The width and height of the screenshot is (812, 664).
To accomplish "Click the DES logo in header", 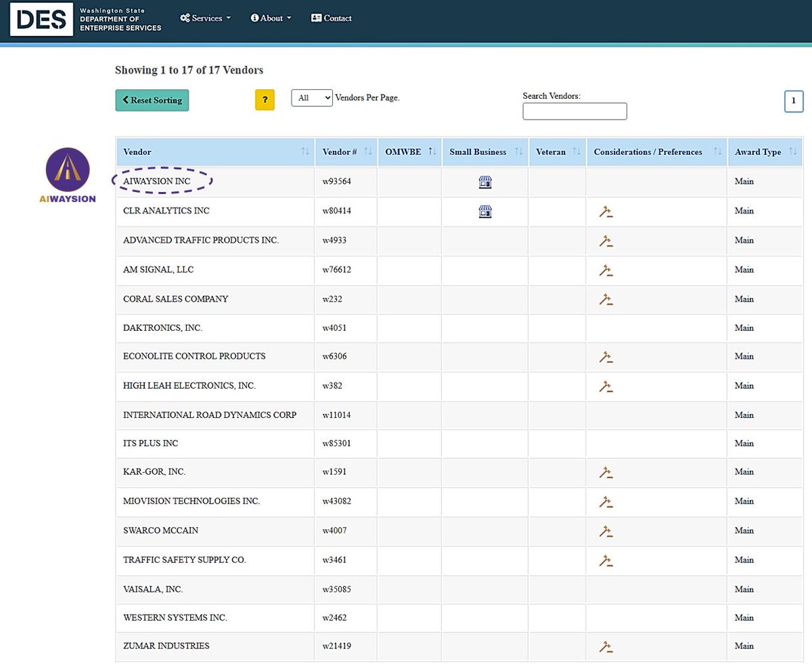I will (x=41, y=19).
